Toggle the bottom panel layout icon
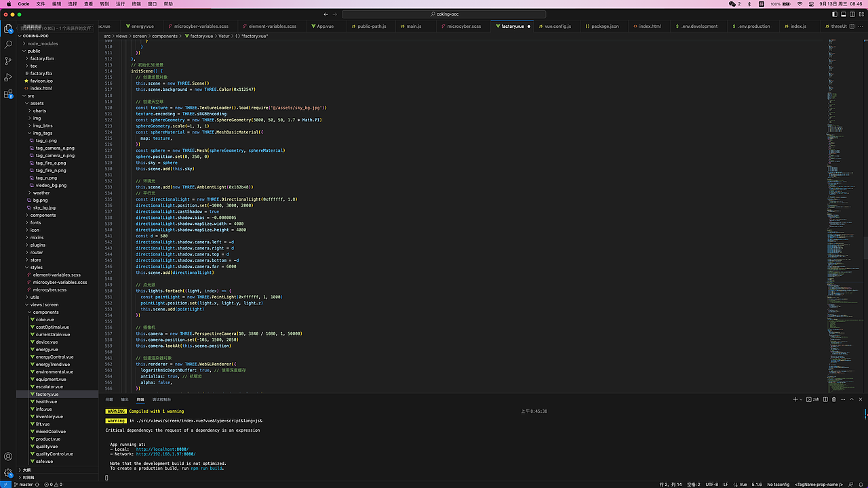This screenshot has width=868, height=488. click(x=843, y=14)
